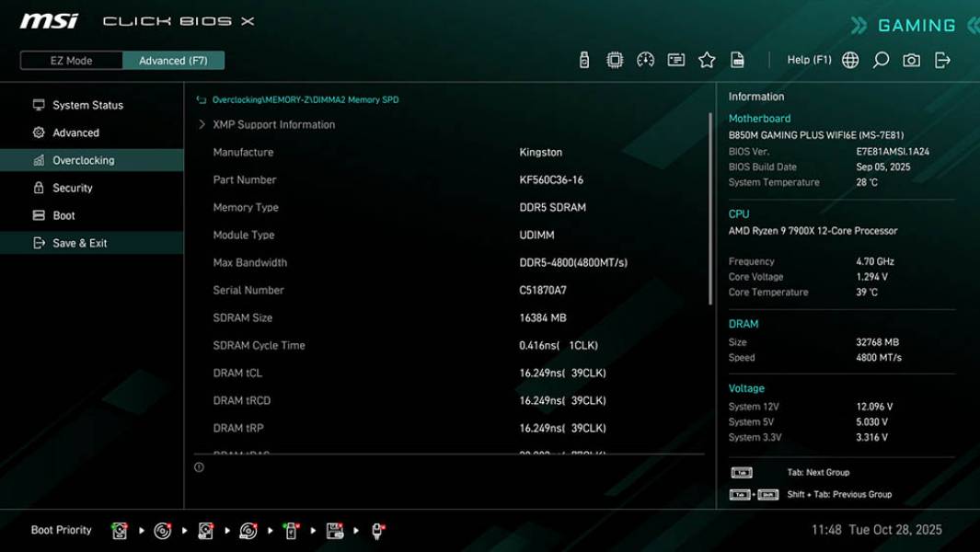Take a BIOS screenshot with the camera icon
The height and width of the screenshot is (552, 980).
(909, 59)
